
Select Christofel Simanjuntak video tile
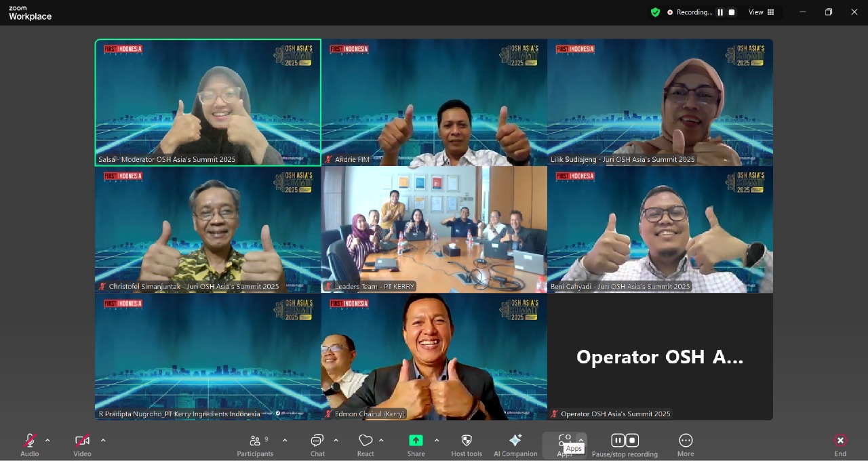[x=208, y=230]
